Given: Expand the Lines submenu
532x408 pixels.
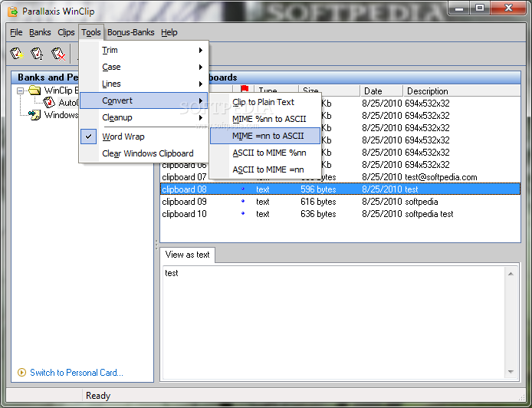Looking at the screenshot, I should [x=144, y=84].
